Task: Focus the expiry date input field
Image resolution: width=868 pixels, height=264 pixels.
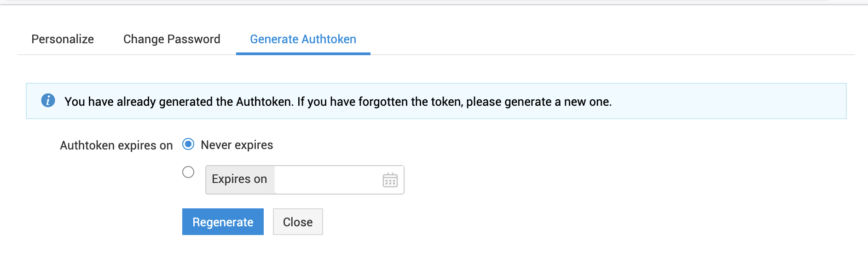Action: [x=327, y=180]
